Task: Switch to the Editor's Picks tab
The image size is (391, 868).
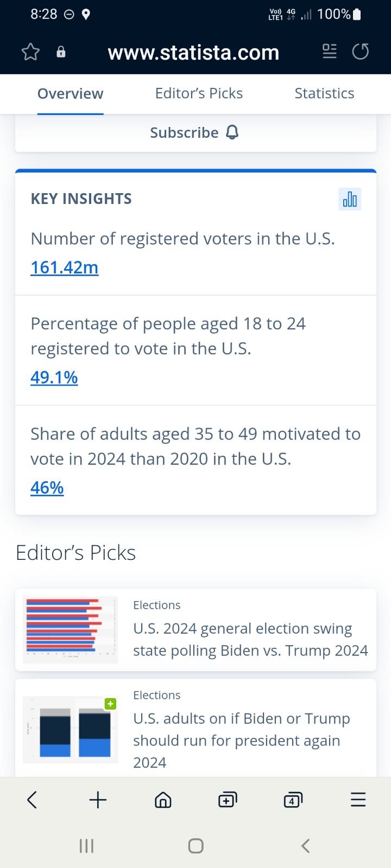Action: point(199,93)
